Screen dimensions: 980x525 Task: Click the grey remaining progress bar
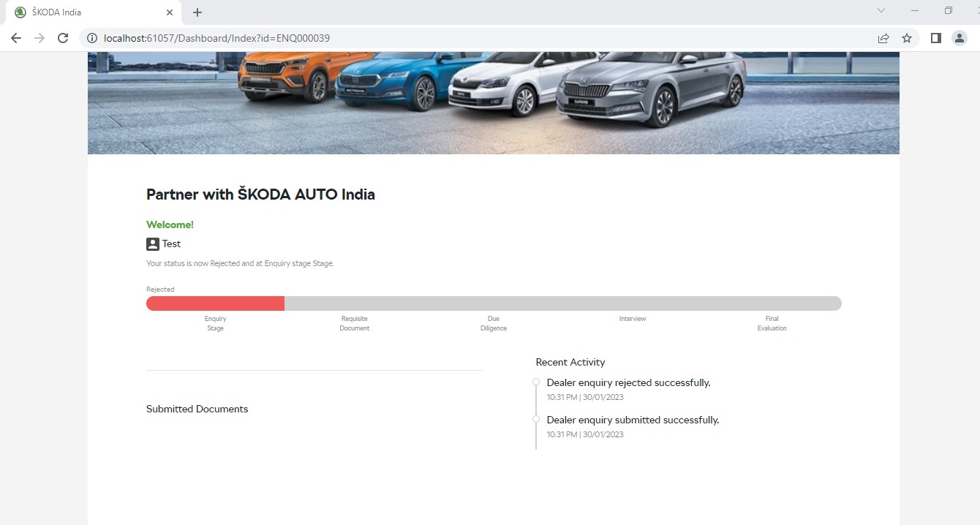(563, 303)
